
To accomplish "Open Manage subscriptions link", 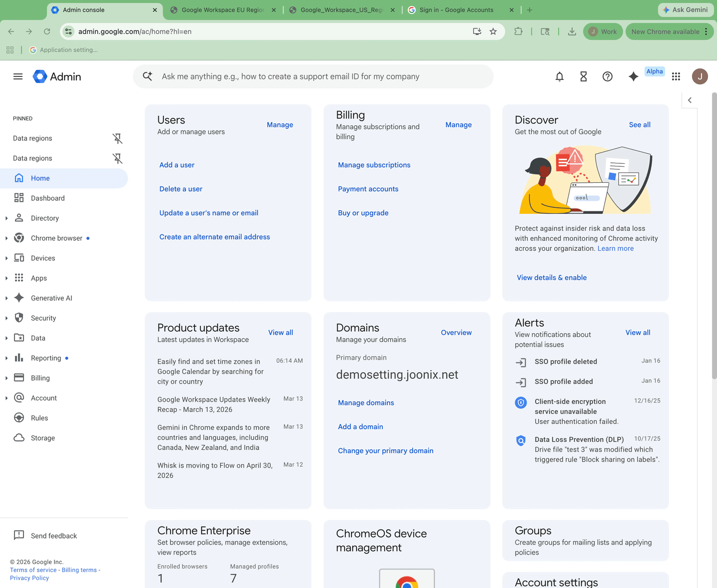I will point(374,165).
